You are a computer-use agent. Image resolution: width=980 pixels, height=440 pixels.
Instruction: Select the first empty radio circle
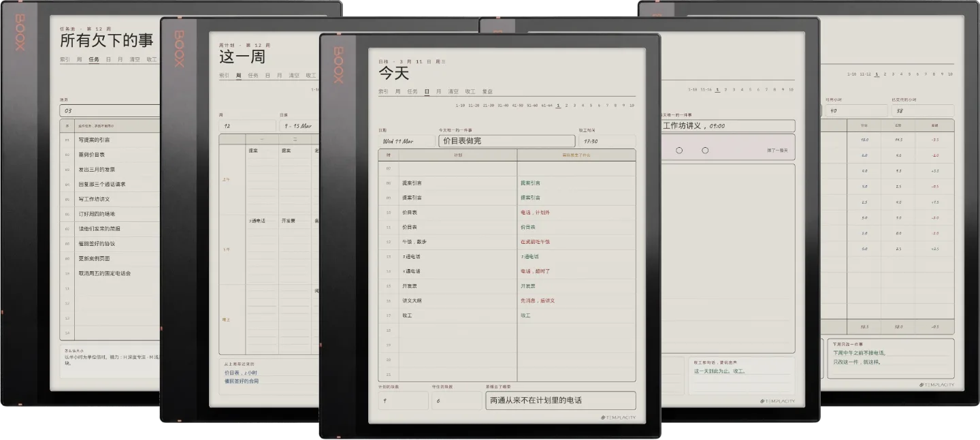pos(679,151)
